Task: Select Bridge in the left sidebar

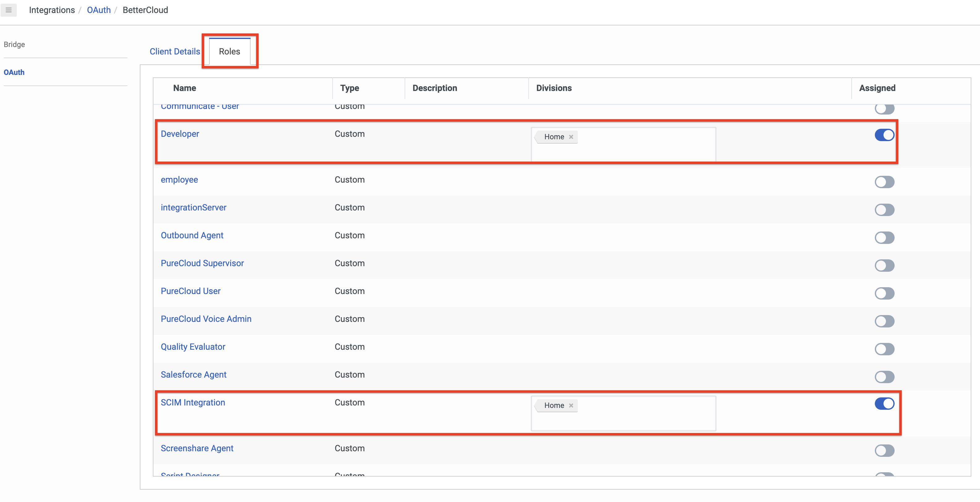Action: (x=15, y=45)
